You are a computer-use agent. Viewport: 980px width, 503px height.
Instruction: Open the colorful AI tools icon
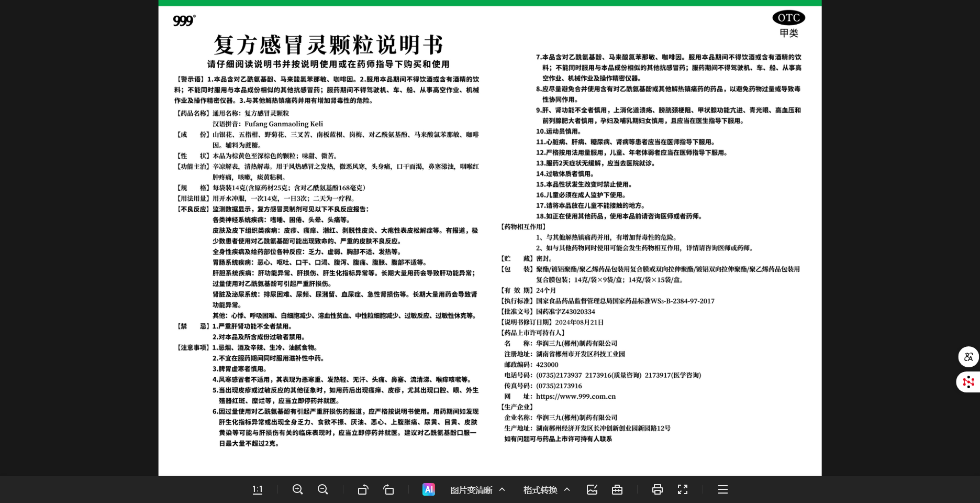pos(429,489)
